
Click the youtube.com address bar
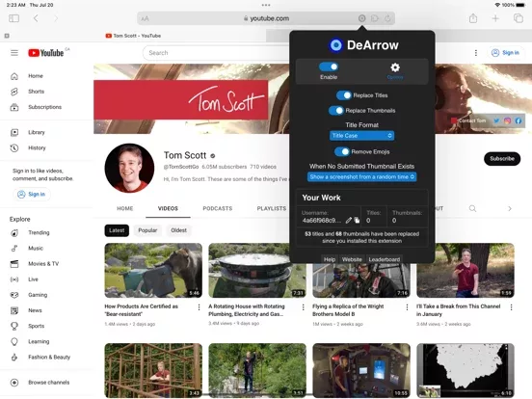(x=266, y=18)
